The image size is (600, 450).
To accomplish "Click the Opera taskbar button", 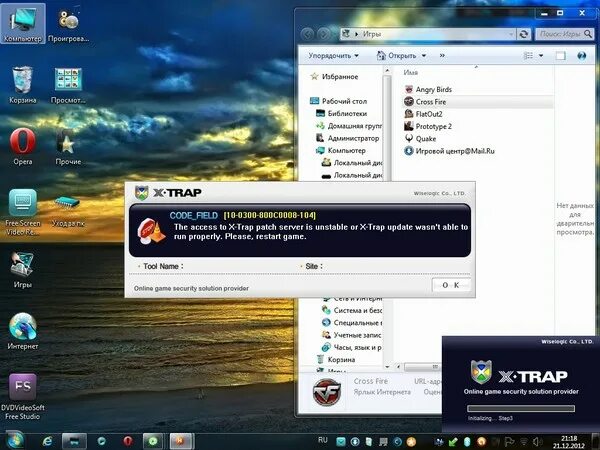I will pos(128,441).
